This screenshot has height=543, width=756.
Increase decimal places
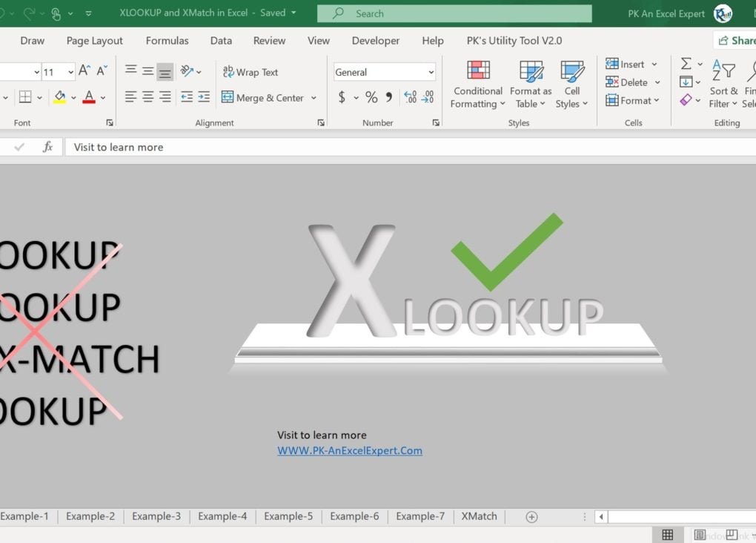(x=411, y=97)
